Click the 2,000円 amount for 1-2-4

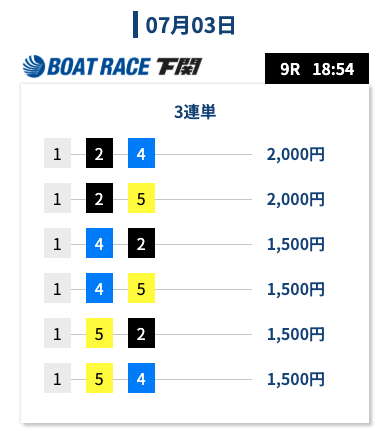[x=295, y=154]
